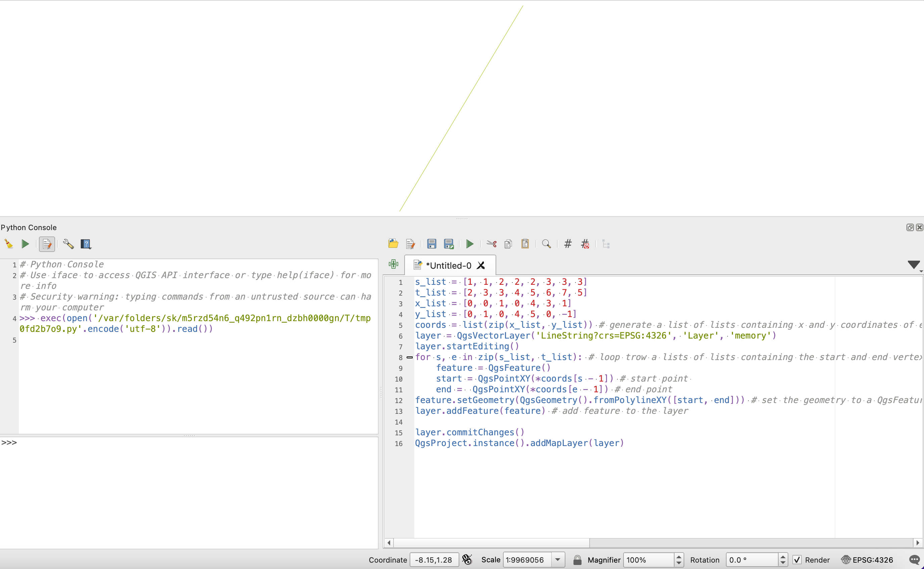Click the QgsProject.instance().addMapLayer line
The height and width of the screenshot is (569, 924).
coord(519,443)
